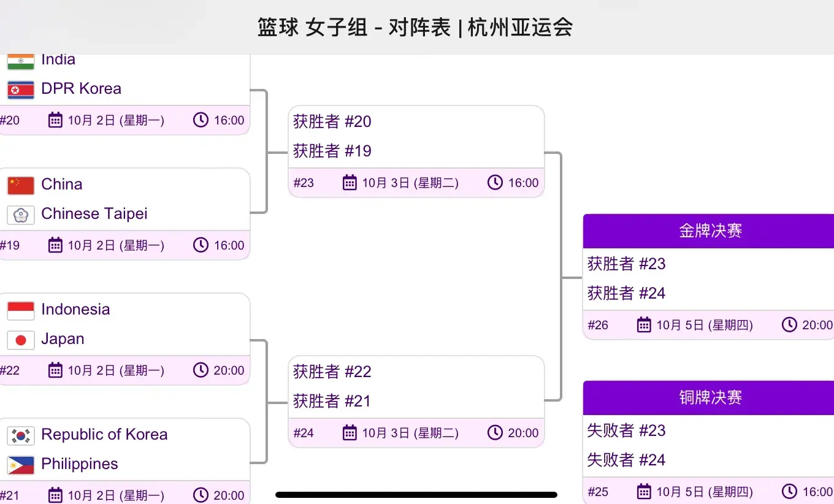Click the Republic of Korea flag

click(x=21, y=435)
